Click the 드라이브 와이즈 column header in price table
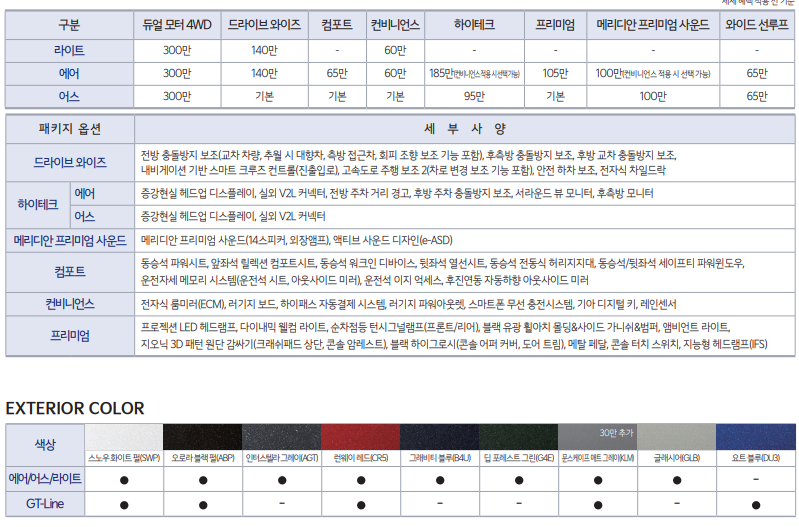 tap(264, 25)
